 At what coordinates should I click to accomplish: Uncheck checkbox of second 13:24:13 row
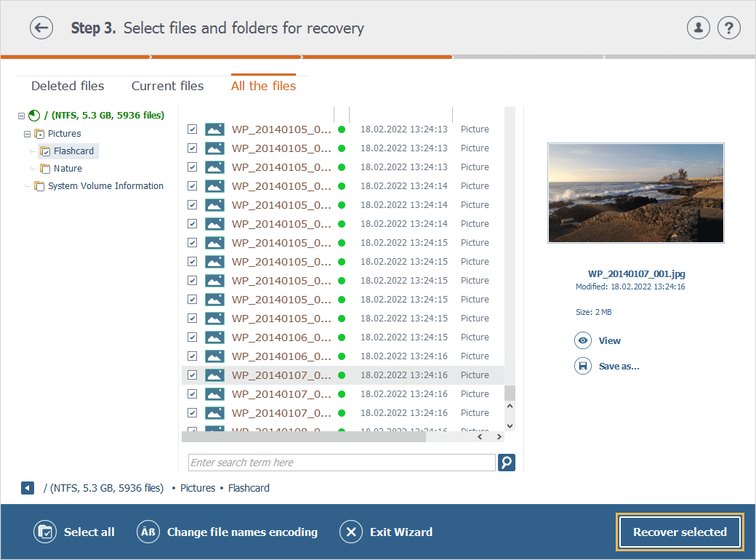click(193, 148)
